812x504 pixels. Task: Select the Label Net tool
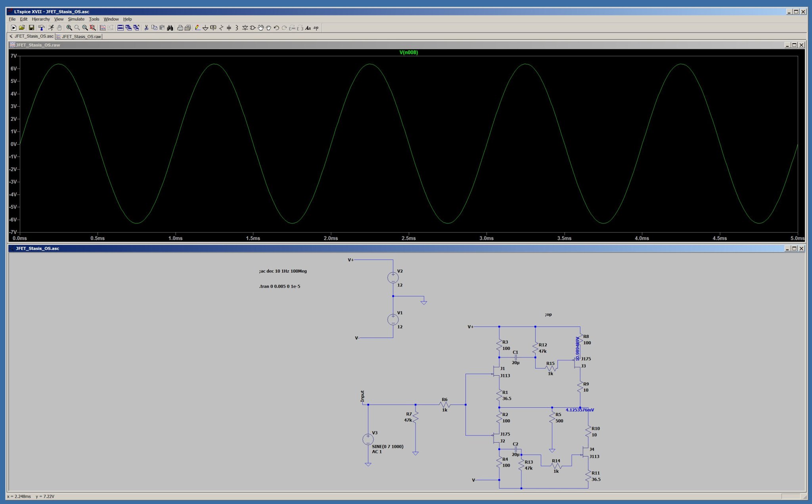[x=213, y=28]
